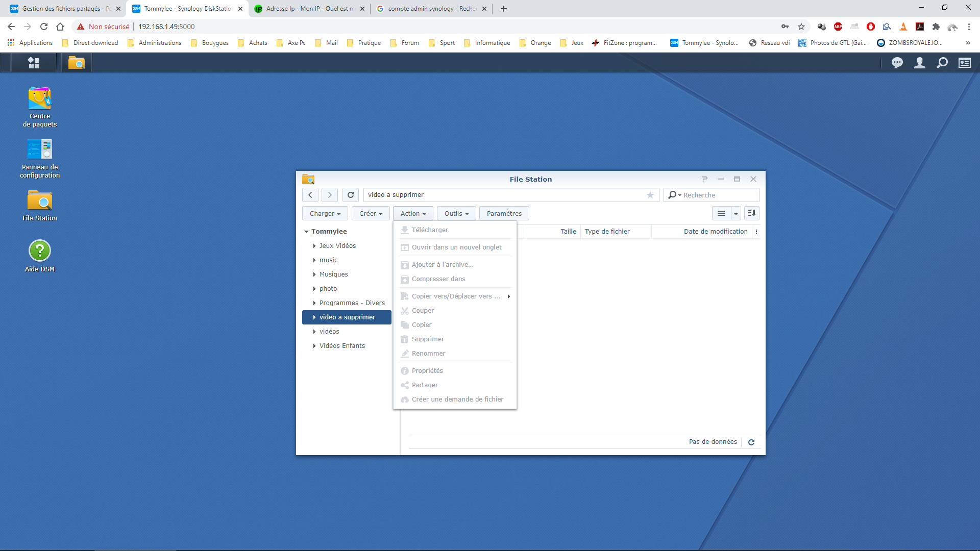This screenshot has width=980, height=551.
Task: Click the Chrome home button
Action: (60, 27)
